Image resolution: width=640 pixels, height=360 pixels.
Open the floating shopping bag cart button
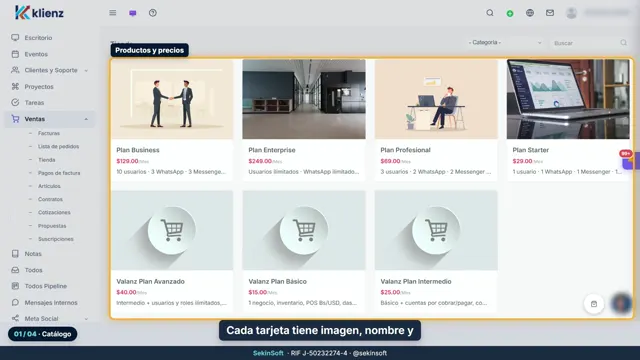(x=594, y=304)
